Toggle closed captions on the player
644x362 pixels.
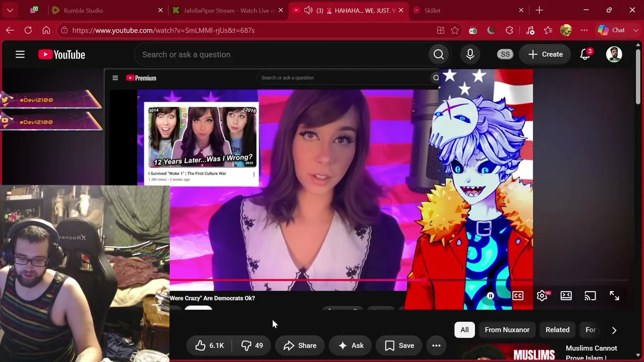(518, 296)
